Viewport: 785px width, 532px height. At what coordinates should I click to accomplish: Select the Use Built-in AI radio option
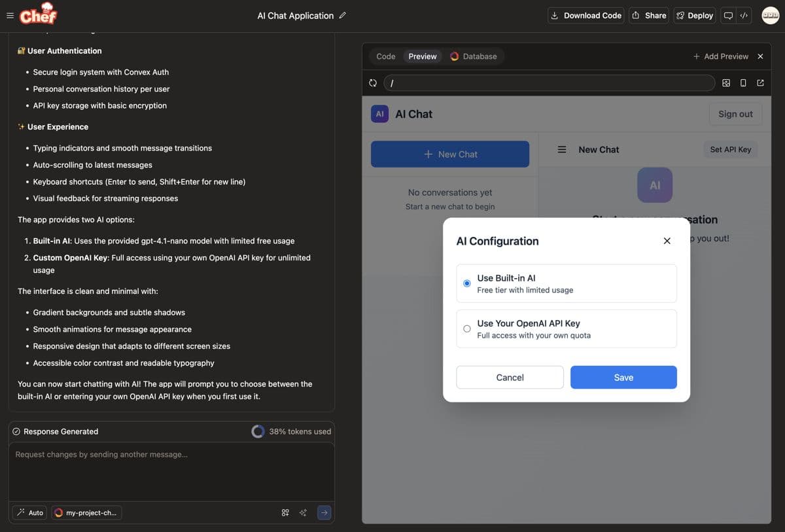467,283
